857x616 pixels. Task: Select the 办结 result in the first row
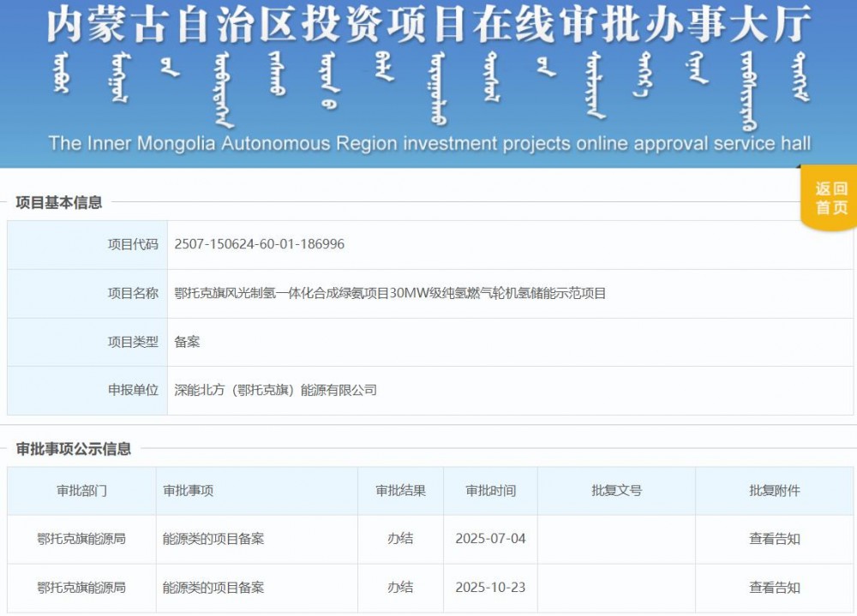pyautogui.click(x=399, y=539)
